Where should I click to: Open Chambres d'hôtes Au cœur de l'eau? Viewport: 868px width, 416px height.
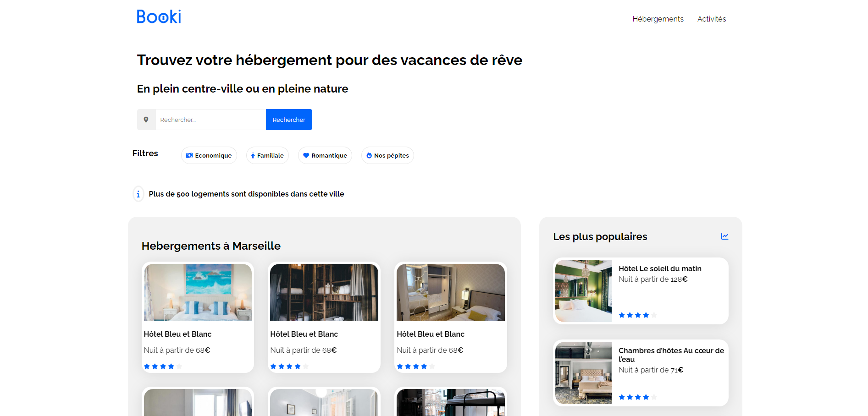(671, 355)
